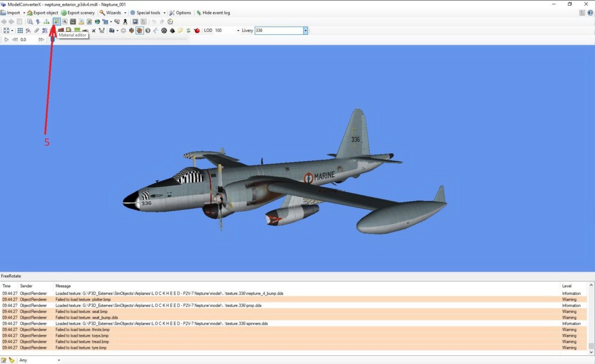The height and width of the screenshot is (364, 595).
Task: Open the Wizards menu
Action: click(x=111, y=13)
